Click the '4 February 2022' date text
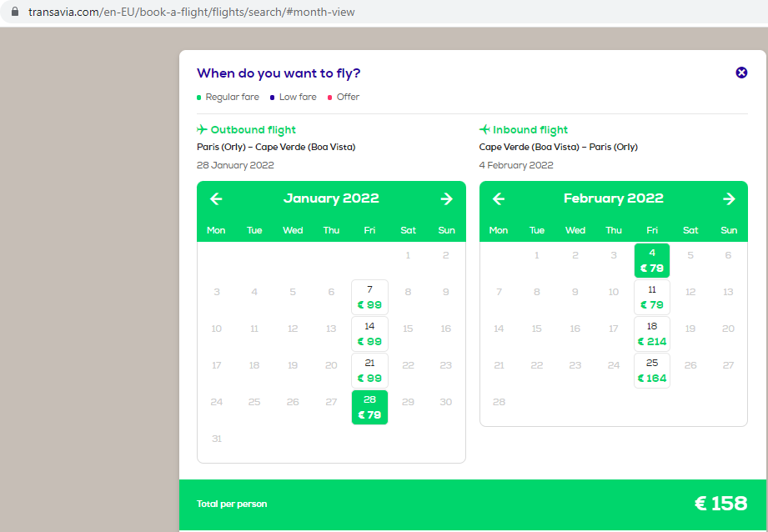768x532 pixels. 516,165
